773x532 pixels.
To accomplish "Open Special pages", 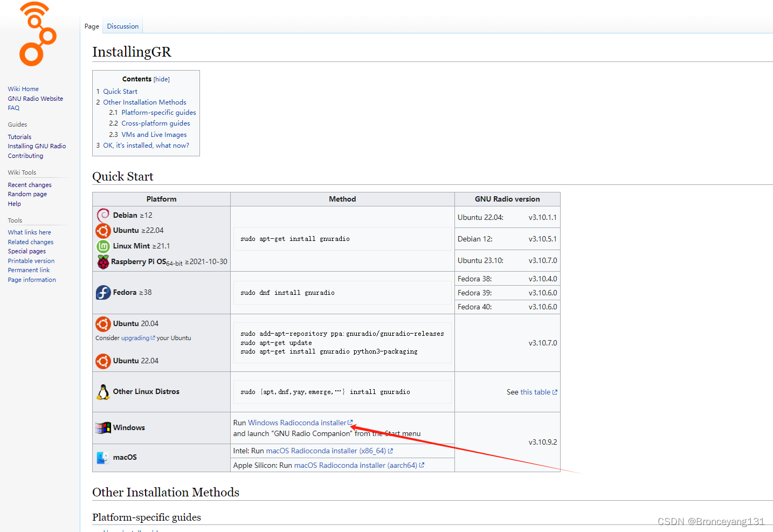I will click(27, 251).
